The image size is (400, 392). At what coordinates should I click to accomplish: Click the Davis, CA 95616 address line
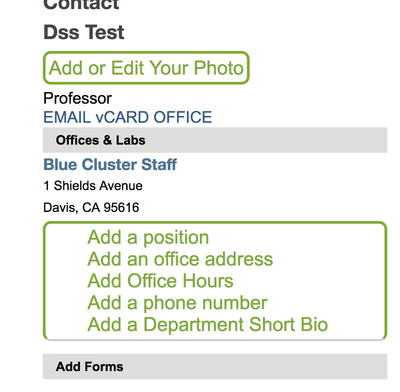[91, 207]
